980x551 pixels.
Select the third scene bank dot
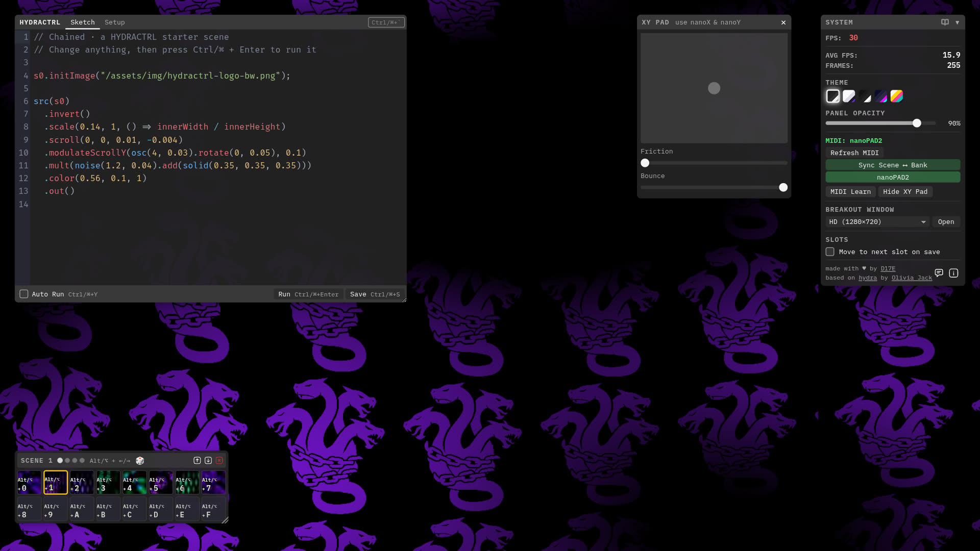pos(75,461)
